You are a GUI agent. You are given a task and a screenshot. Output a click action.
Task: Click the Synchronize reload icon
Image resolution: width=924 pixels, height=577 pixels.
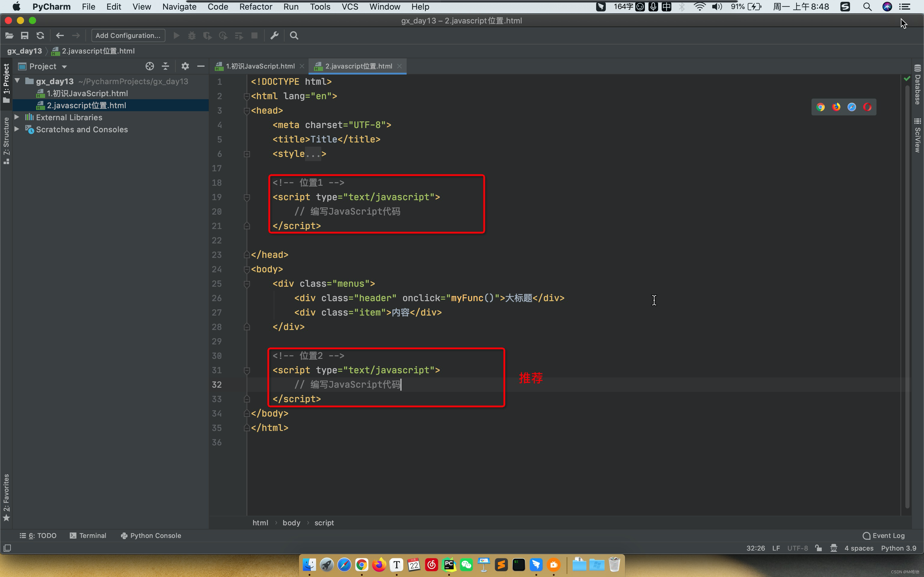(40, 35)
